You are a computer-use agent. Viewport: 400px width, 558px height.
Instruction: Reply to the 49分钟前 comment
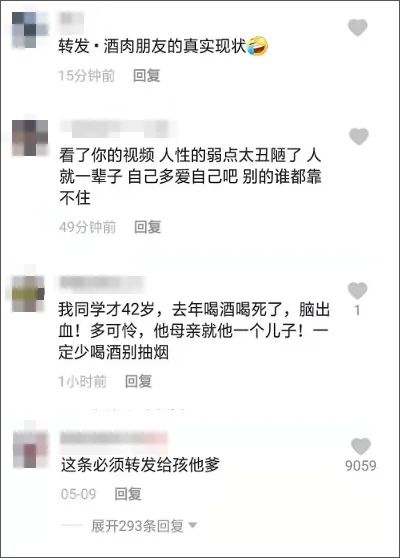[x=148, y=227]
